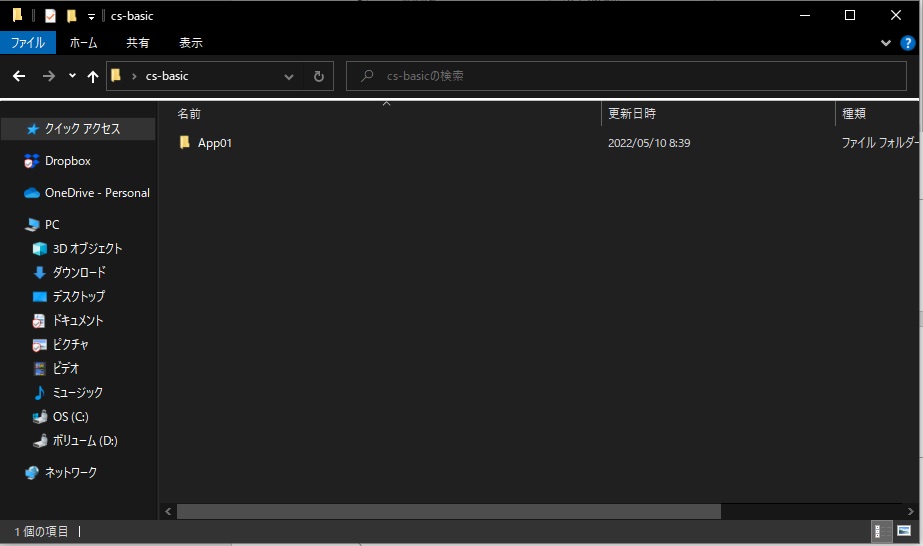Click ネットワーク in the navigation pane
Viewport: 923px width, 546px height.
click(x=70, y=473)
